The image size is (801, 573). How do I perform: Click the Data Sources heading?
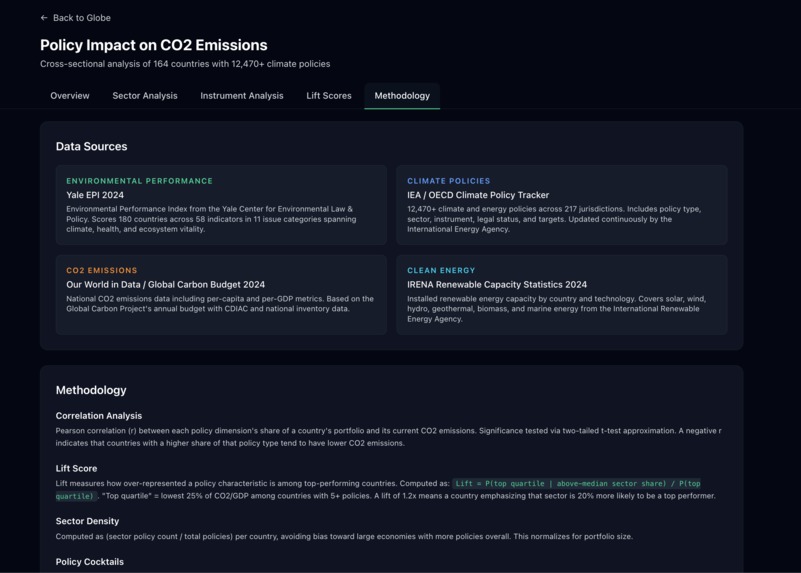(x=91, y=147)
